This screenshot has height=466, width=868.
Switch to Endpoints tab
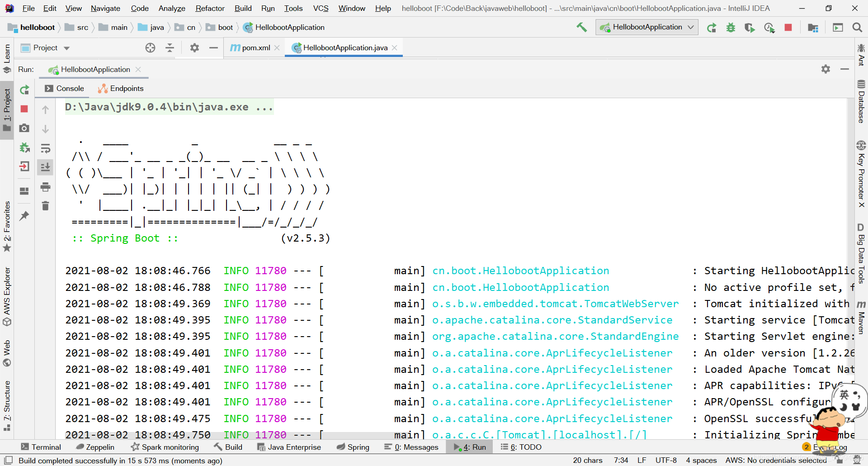pos(121,89)
